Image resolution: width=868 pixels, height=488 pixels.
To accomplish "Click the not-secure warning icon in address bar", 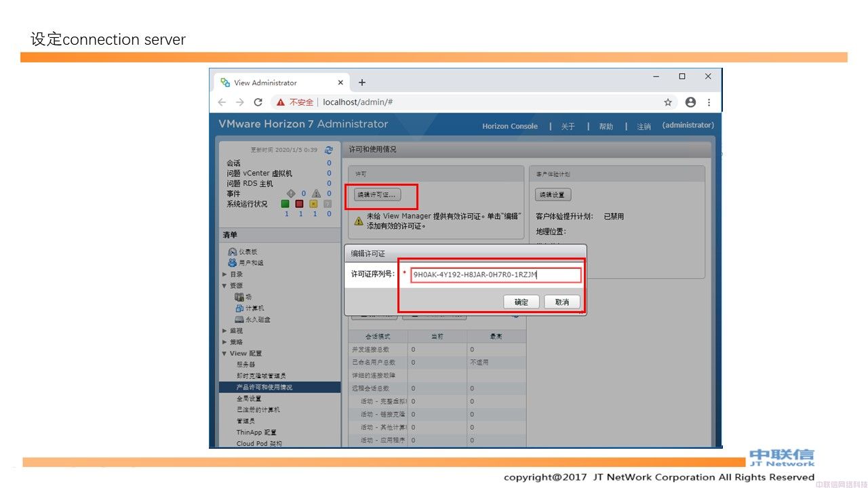I will click(x=281, y=102).
